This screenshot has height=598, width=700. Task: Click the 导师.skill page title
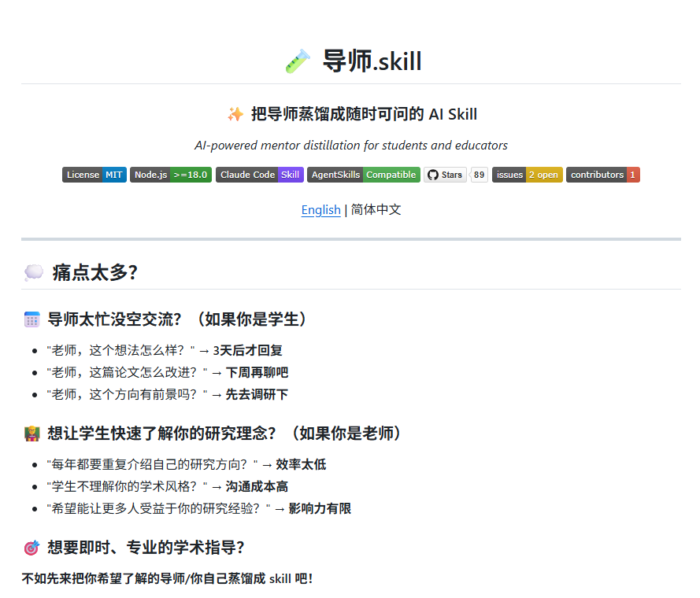click(372, 61)
